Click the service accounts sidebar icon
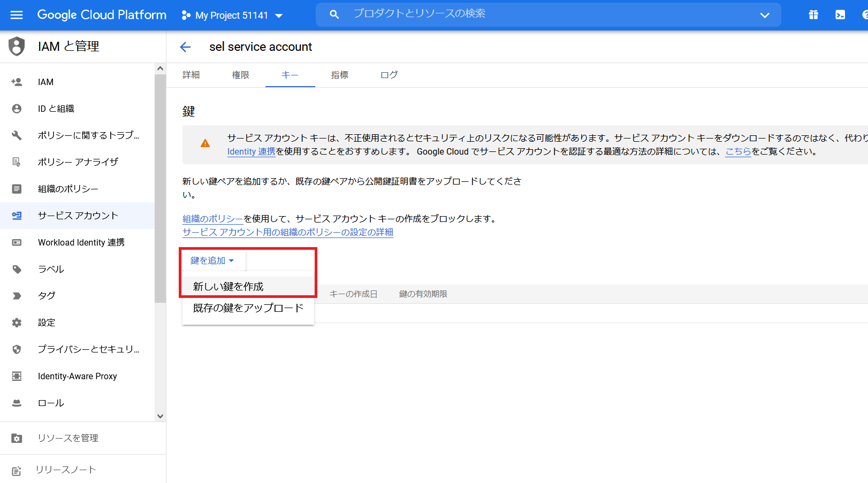 tap(17, 216)
